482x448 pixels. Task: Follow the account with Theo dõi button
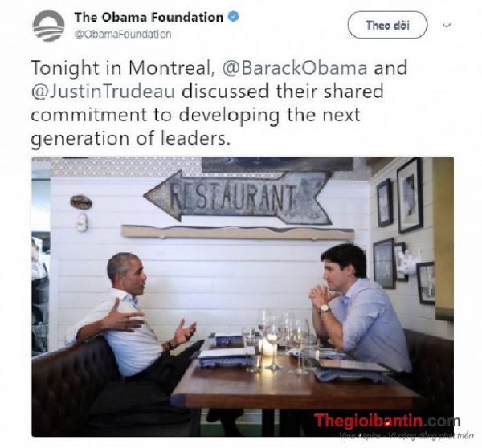point(387,25)
